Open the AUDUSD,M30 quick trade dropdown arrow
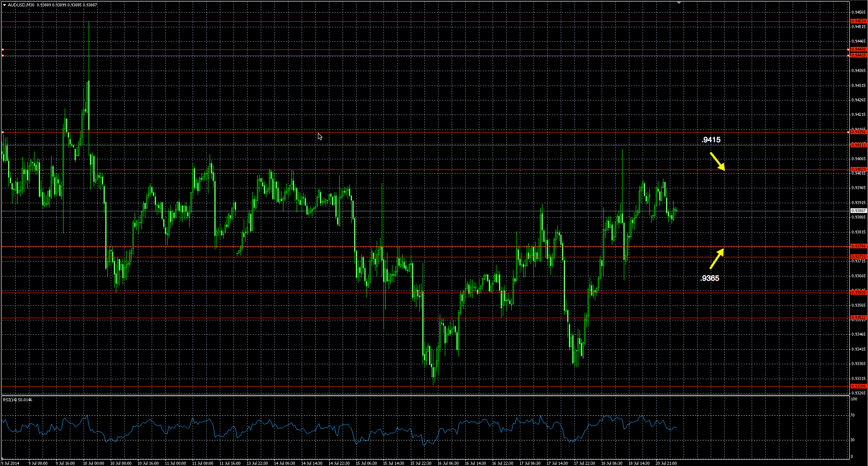 coord(4,5)
